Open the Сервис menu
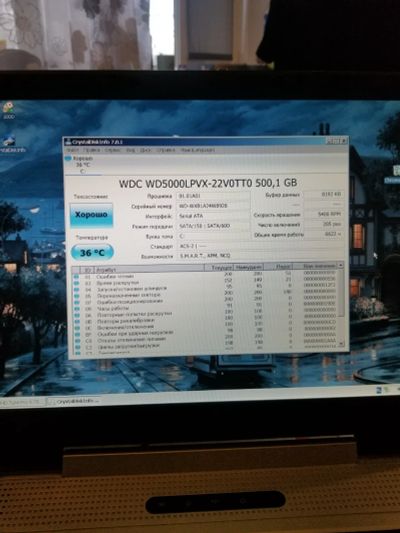400x533 pixels. coord(112,150)
